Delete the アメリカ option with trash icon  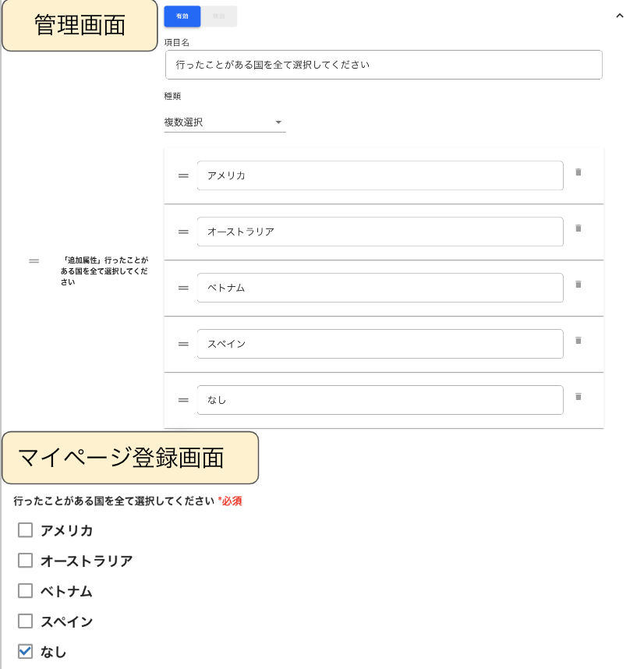579,172
